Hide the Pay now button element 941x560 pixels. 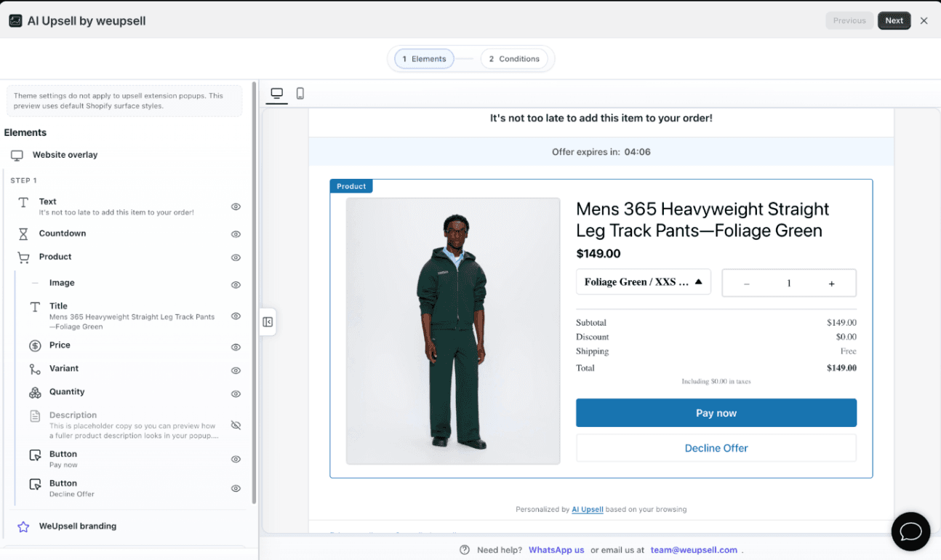tap(236, 459)
